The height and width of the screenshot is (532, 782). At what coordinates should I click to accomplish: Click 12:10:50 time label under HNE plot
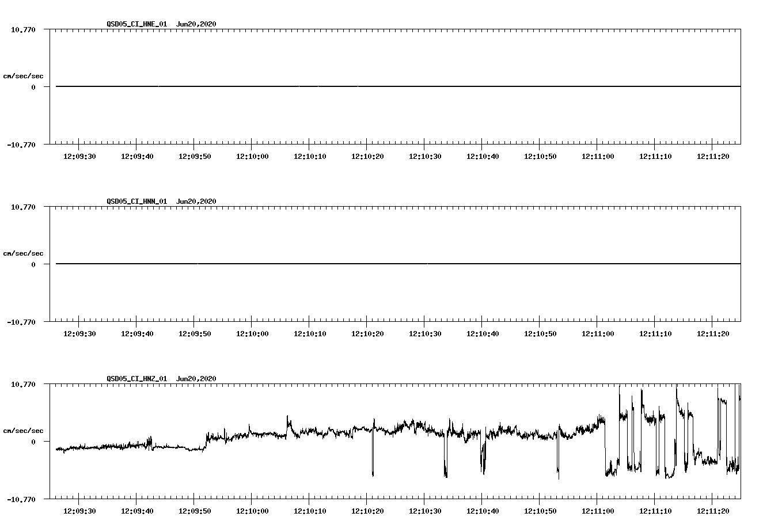(540, 157)
